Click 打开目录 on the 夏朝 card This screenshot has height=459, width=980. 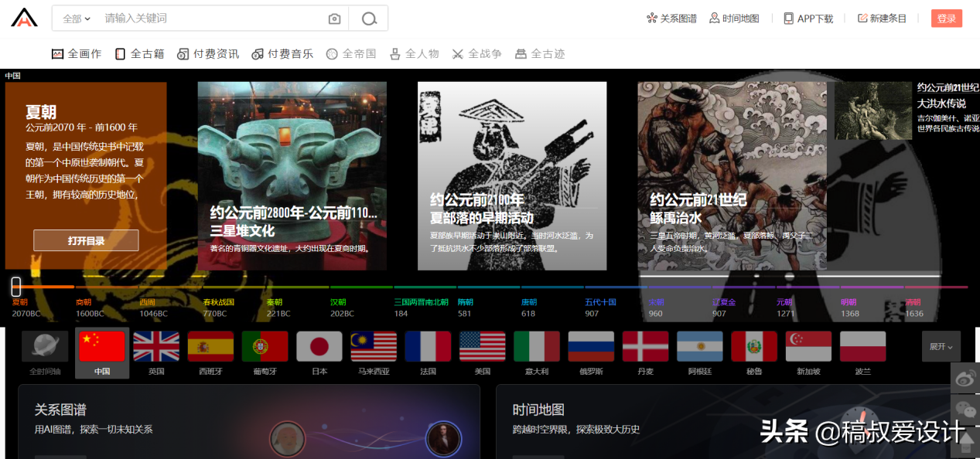point(86,240)
